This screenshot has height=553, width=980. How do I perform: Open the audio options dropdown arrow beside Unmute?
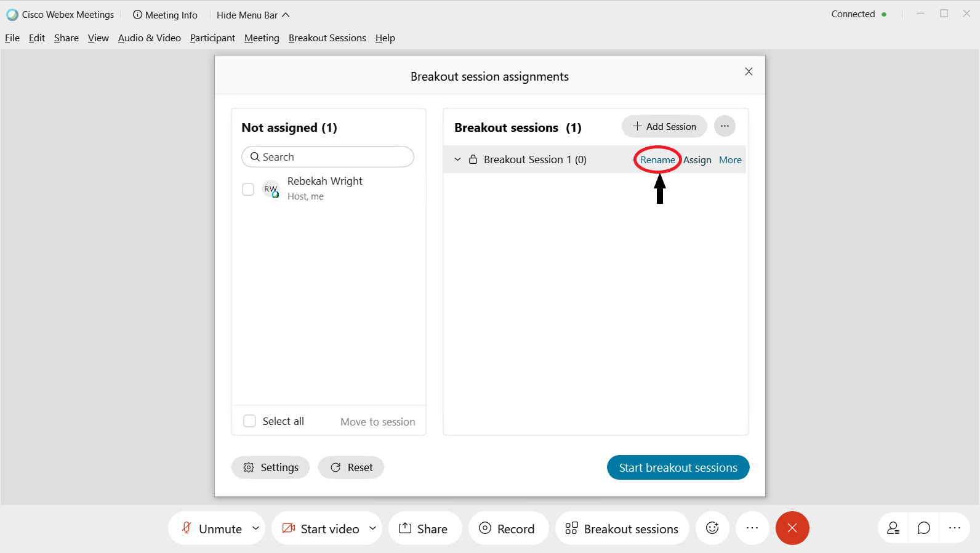[x=255, y=528]
